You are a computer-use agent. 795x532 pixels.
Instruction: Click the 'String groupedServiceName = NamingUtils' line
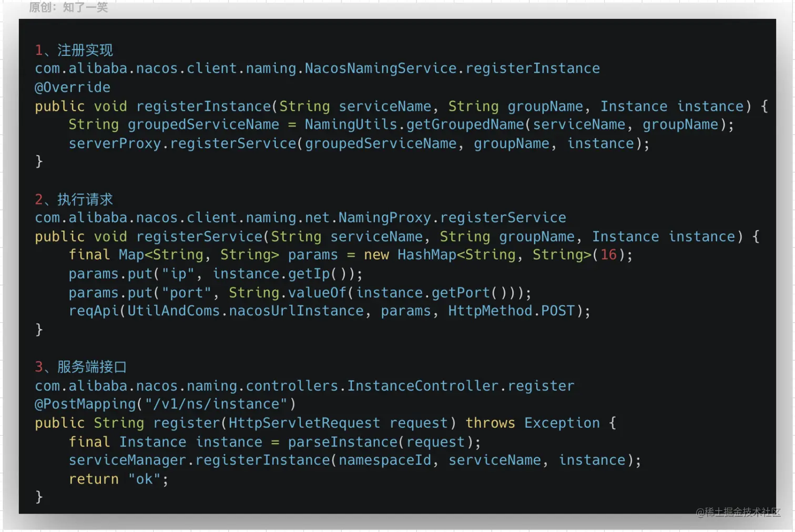(401, 125)
